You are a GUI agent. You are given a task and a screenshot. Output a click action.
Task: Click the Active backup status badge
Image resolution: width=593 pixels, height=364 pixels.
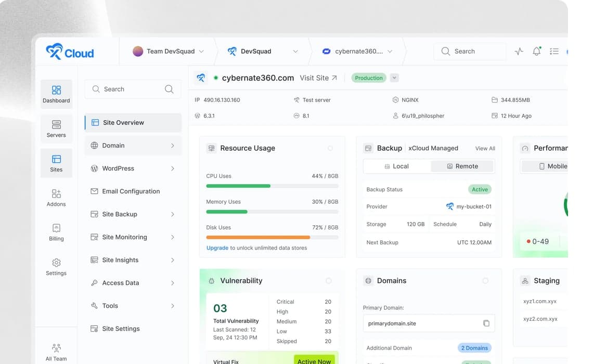click(x=480, y=189)
